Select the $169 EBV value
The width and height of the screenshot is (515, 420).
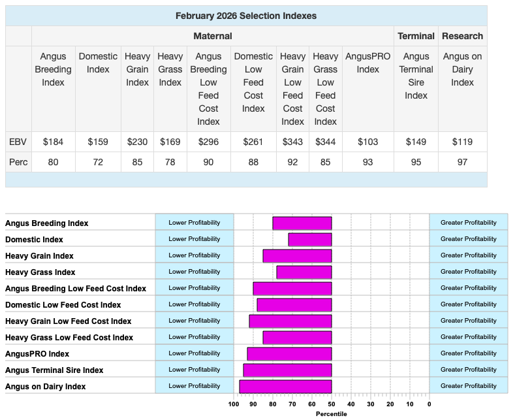pos(170,142)
